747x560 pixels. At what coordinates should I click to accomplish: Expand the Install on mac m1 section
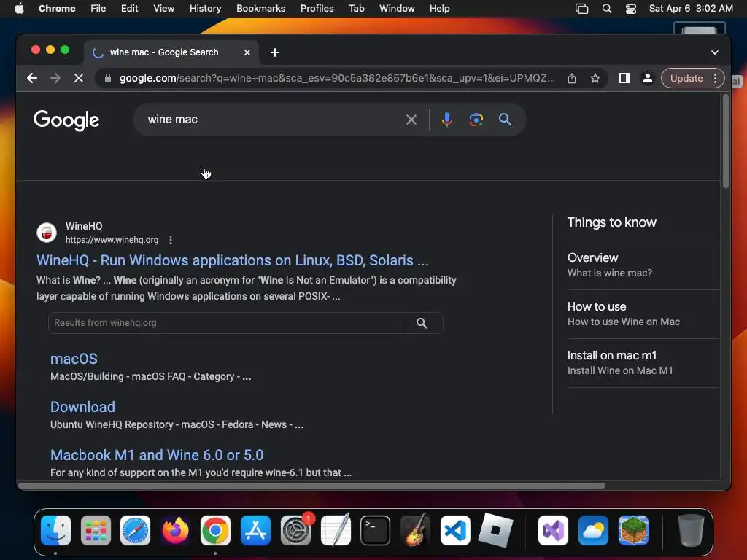click(643, 363)
